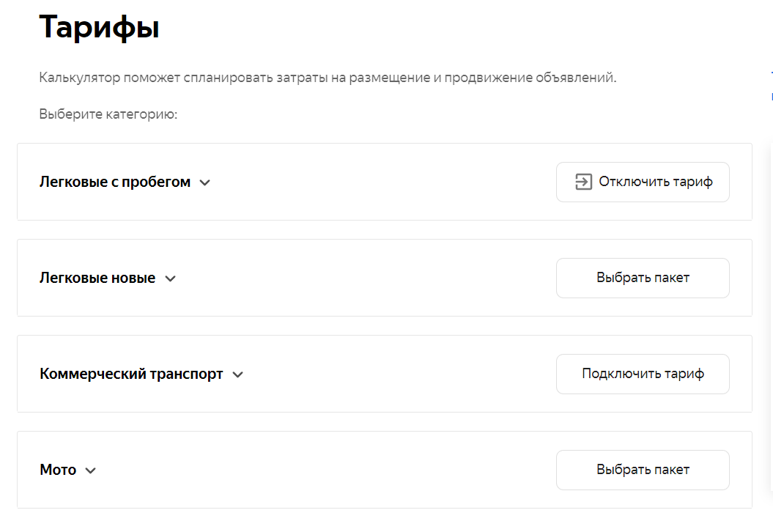
Task: Click the Тарифы page heading
Action: (99, 27)
